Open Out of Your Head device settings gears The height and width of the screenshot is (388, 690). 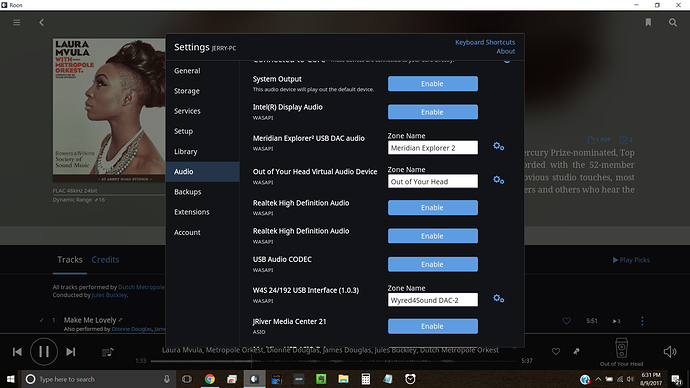tap(499, 180)
